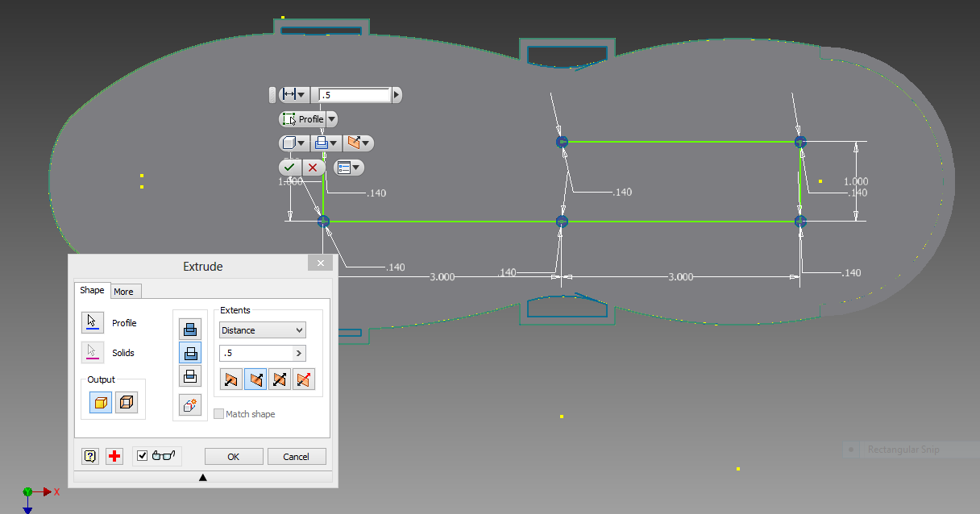Accept with the green check mark button
The width and height of the screenshot is (980, 514).
(x=289, y=168)
